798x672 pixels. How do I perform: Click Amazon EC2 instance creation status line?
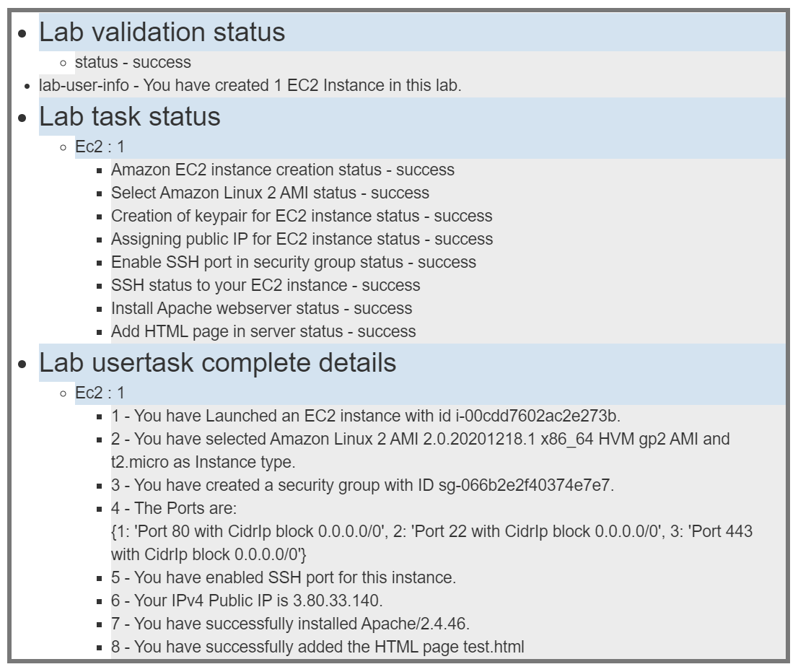click(x=282, y=170)
